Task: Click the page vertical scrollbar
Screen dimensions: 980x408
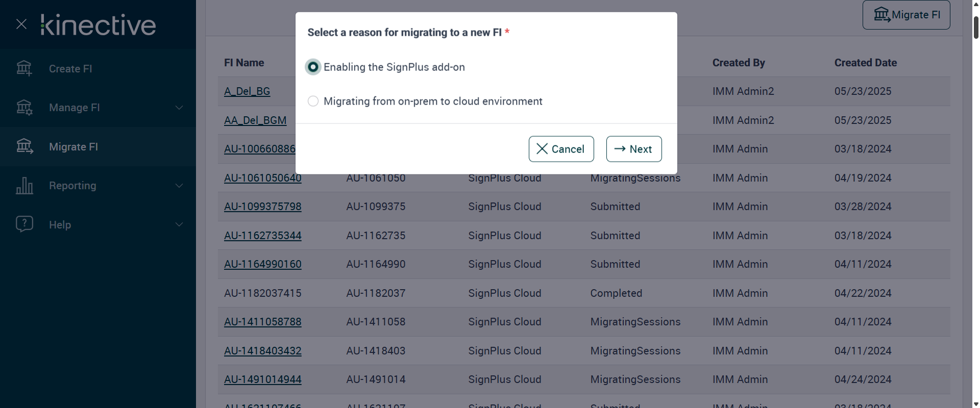Action: pyautogui.click(x=975, y=28)
